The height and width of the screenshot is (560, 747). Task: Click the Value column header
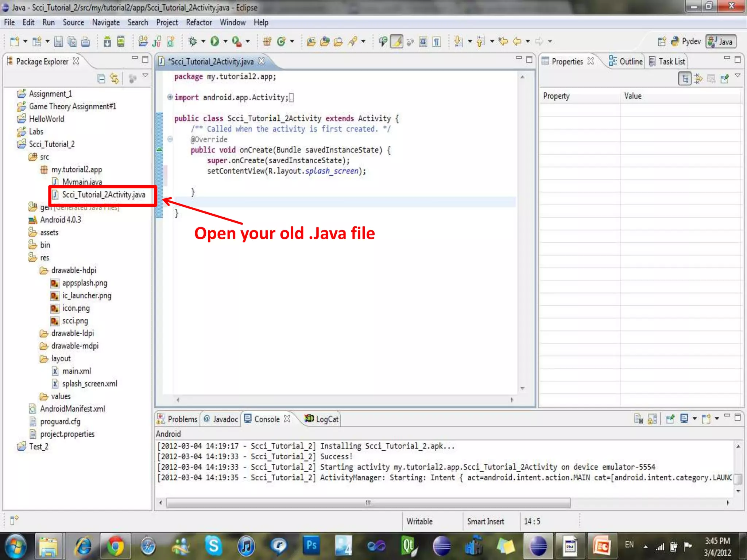(680, 96)
